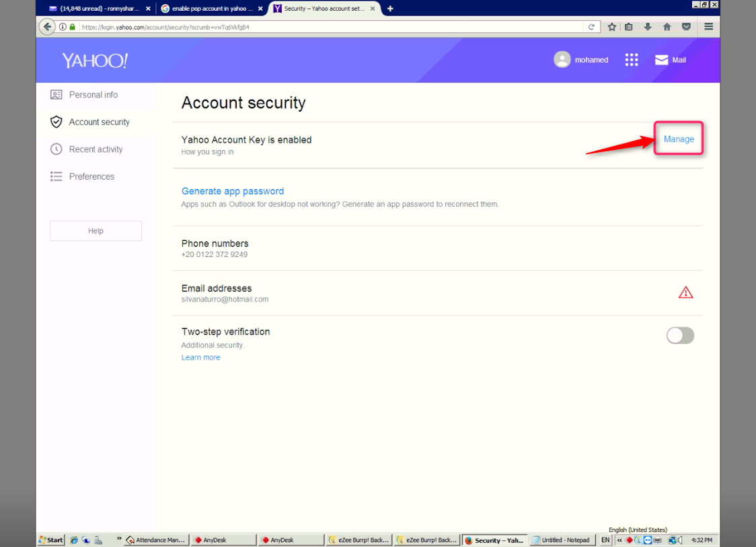Click Learn more under Two-step verification
Image resolution: width=756 pixels, height=547 pixels.
[x=200, y=357]
